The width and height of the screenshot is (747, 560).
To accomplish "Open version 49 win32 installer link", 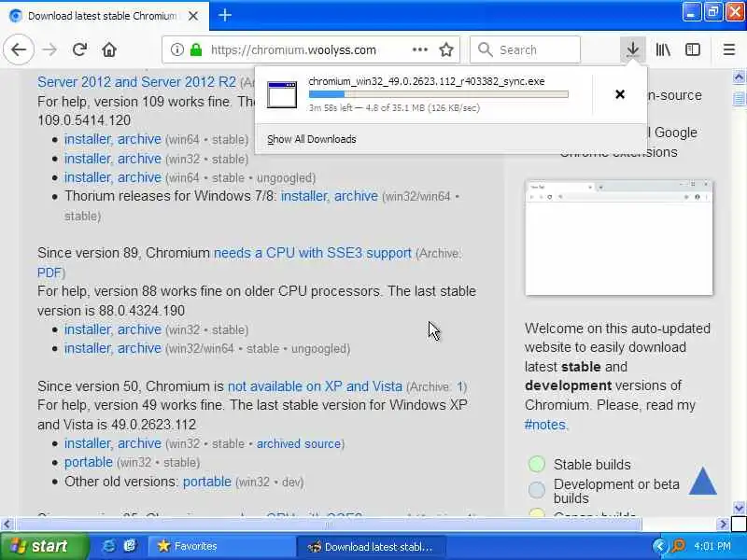I will coord(88,443).
